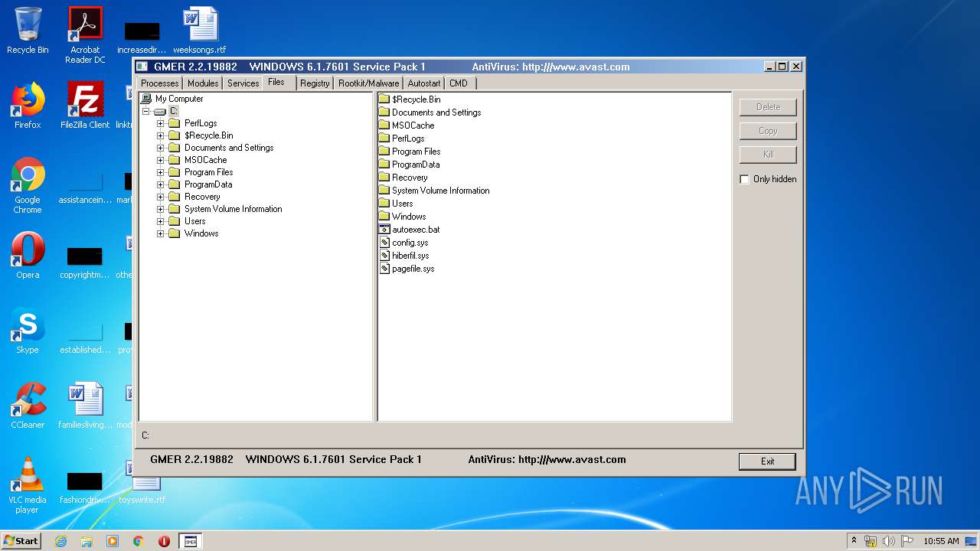Open familiesliving document on desktop
Viewport: 980px width, 551px height.
[85, 406]
